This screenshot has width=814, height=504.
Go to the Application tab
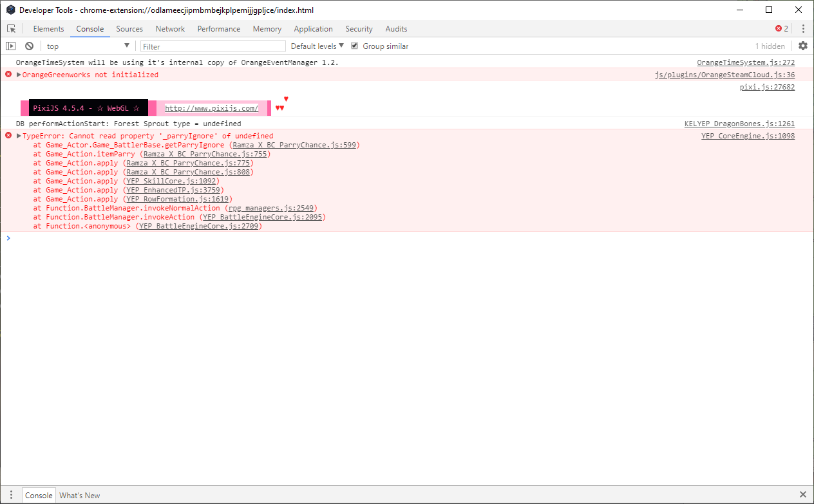(313, 29)
